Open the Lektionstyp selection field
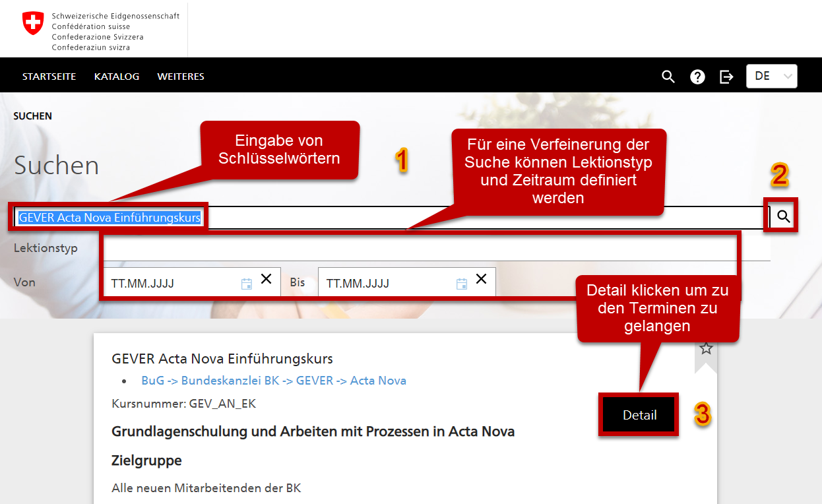822x504 pixels. [437, 249]
